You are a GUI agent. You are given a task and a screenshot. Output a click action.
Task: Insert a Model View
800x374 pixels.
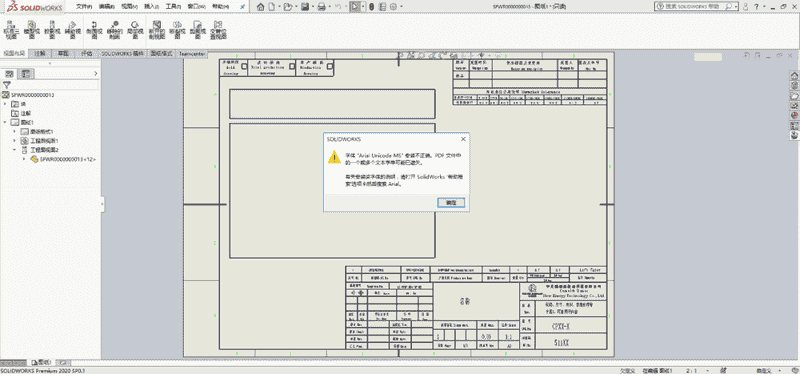point(31,30)
